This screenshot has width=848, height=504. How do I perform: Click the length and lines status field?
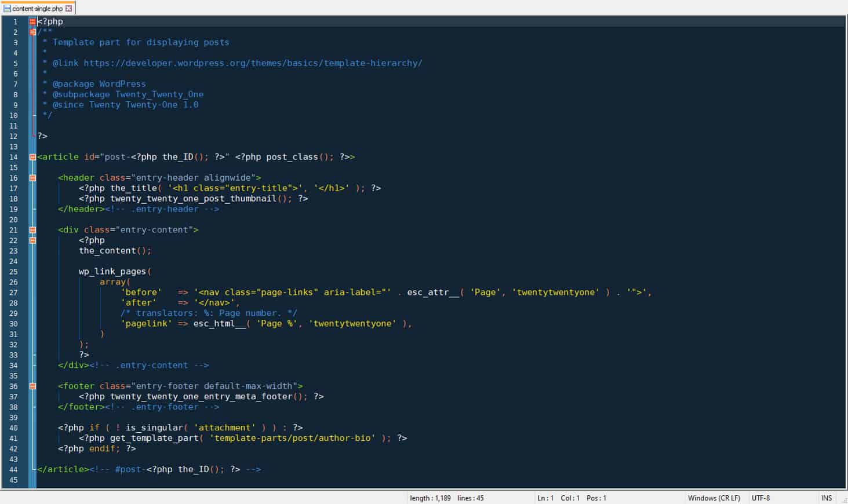(446, 498)
